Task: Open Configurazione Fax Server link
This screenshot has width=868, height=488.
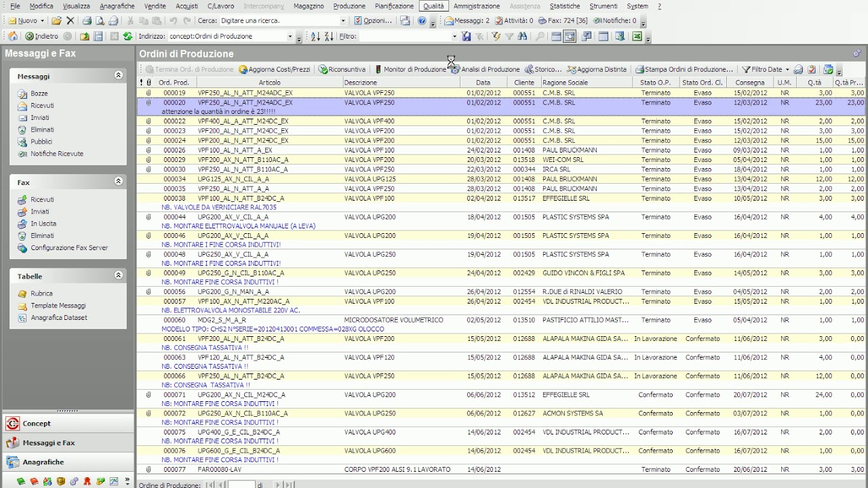Action: coord(69,248)
